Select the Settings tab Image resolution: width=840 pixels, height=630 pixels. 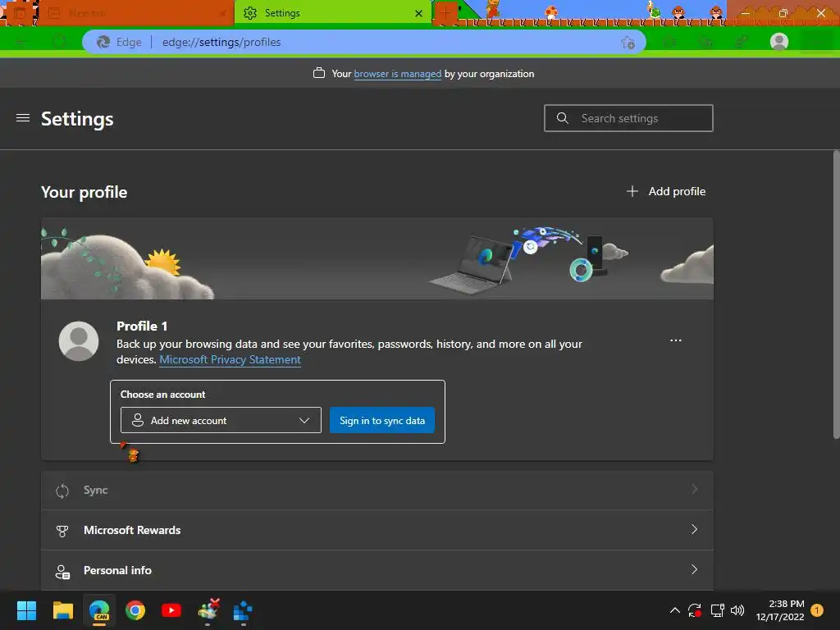[332, 13]
